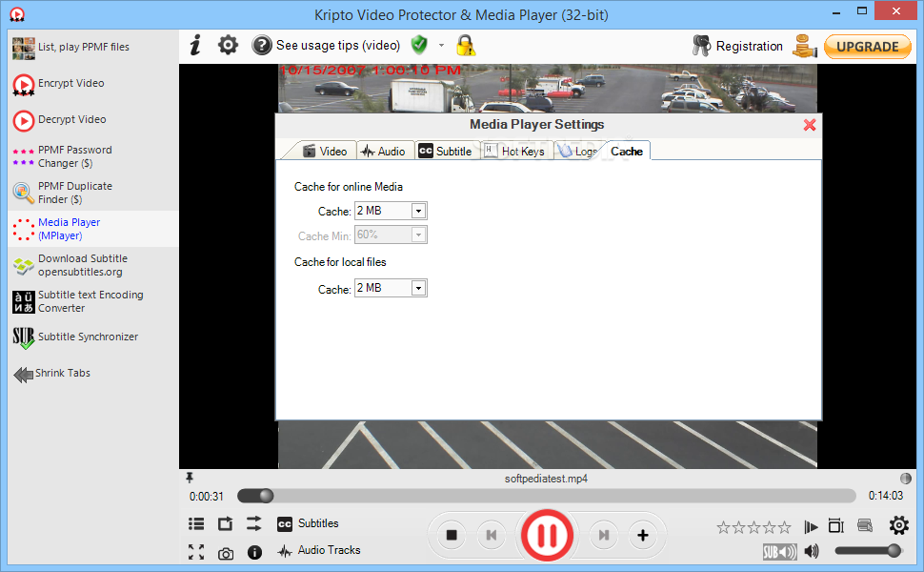The image size is (924, 572).
Task: Click the playback seek slider handle
Action: (267, 496)
